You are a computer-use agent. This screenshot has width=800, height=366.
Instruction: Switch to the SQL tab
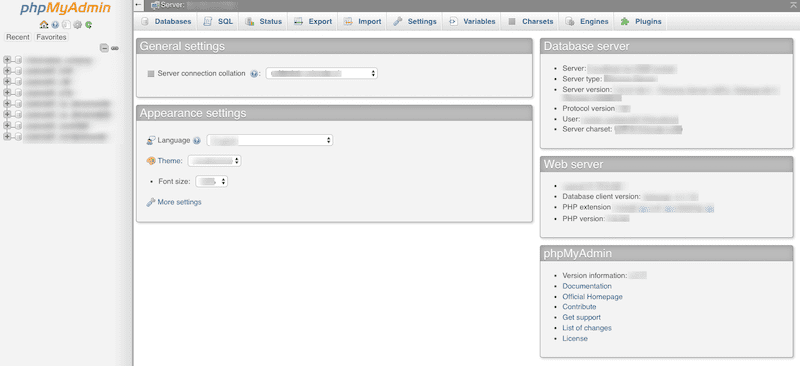coord(218,21)
